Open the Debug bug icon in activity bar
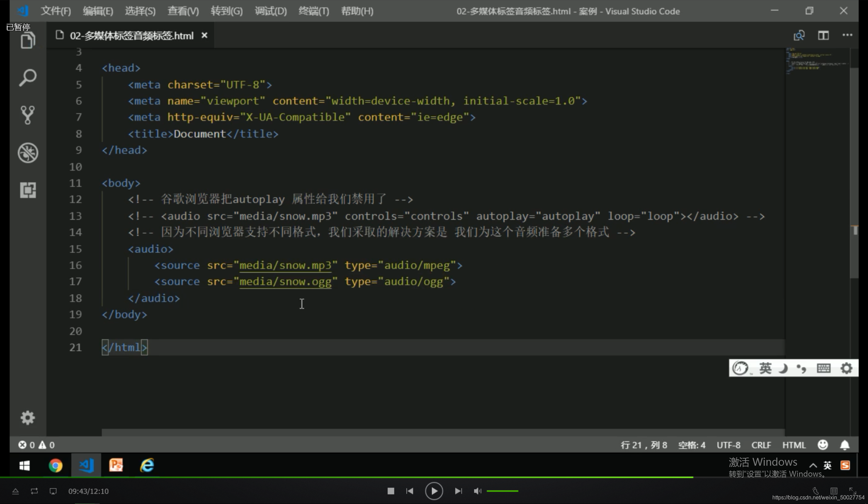Screen dimensions: 868x504 click(28, 153)
